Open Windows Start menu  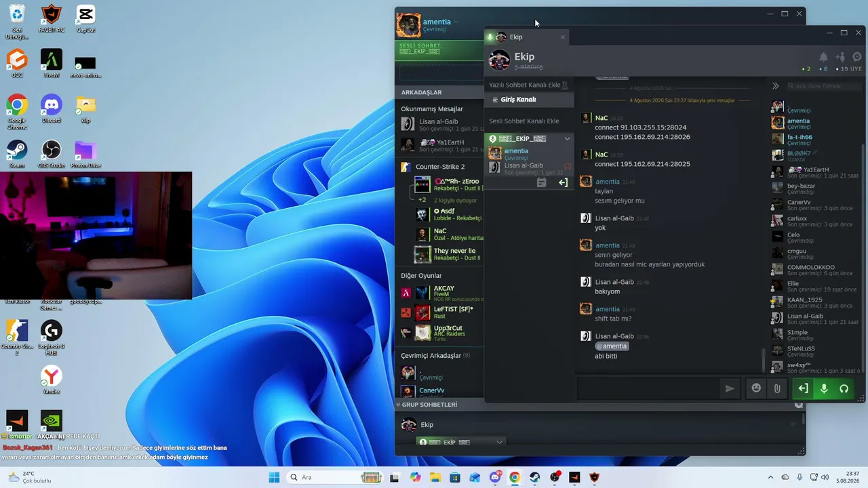[x=275, y=477]
